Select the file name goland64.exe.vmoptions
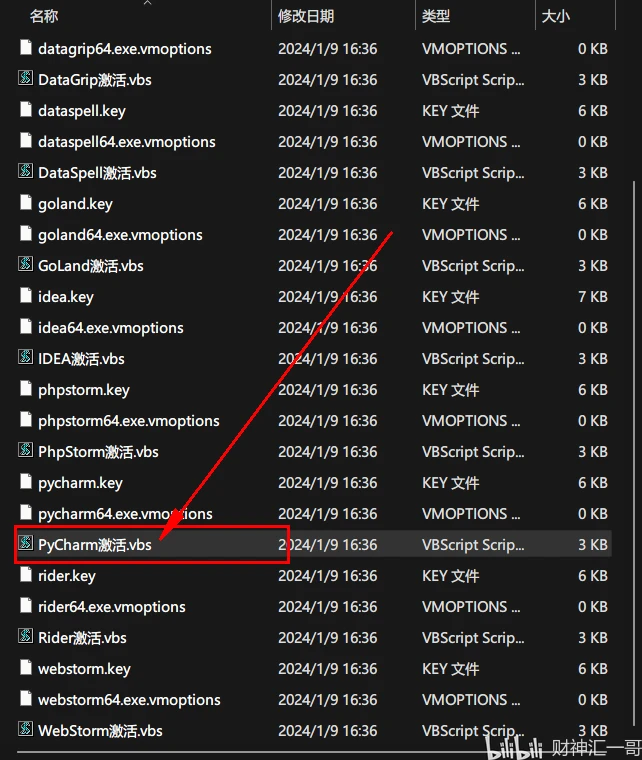Viewport: 642px width, 760px height. tap(121, 235)
